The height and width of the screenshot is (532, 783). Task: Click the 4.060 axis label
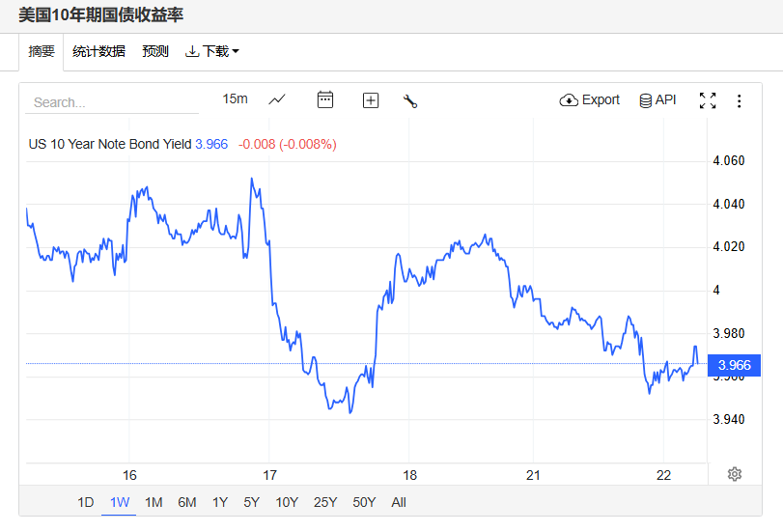click(x=729, y=160)
